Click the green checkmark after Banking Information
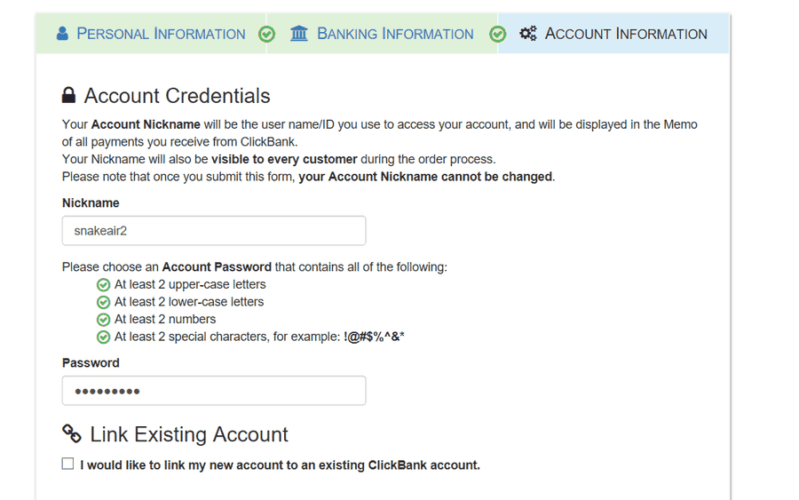Image resolution: width=799 pixels, height=500 pixels. (x=497, y=34)
